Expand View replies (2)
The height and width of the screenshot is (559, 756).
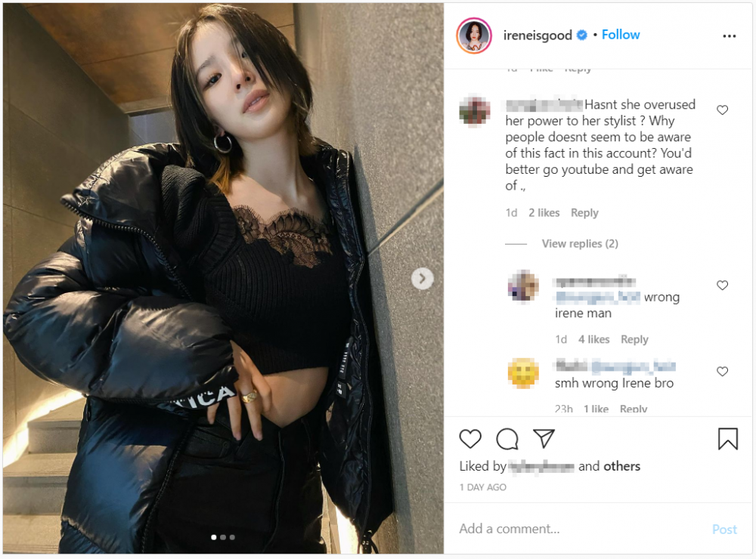[x=580, y=243]
